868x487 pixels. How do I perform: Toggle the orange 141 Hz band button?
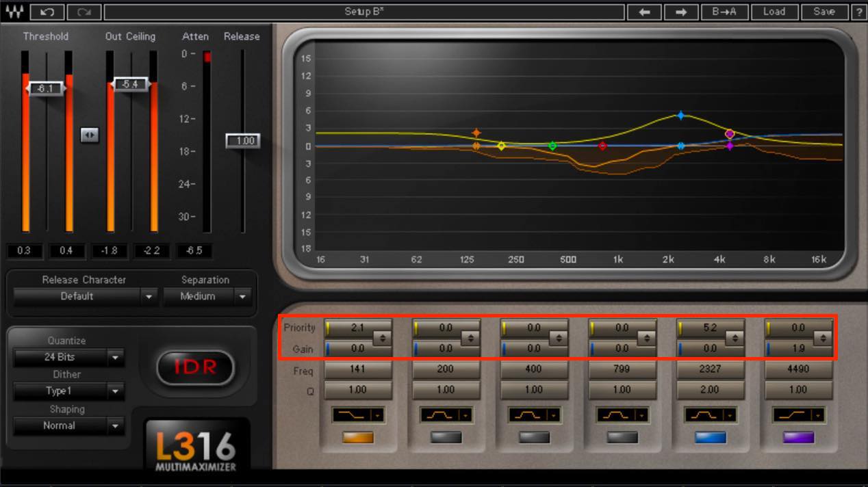click(x=357, y=437)
